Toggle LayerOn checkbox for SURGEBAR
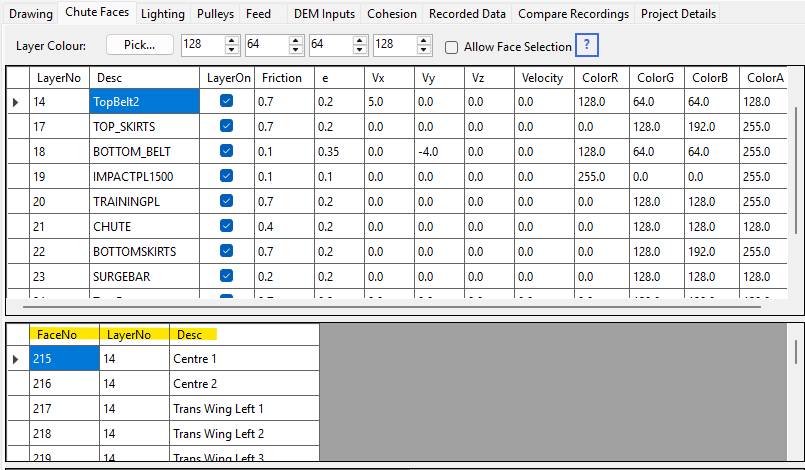805x470 pixels. (x=226, y=275)
